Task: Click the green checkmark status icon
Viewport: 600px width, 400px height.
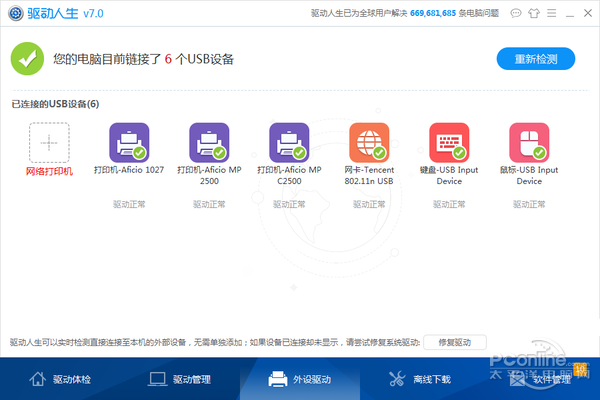Action: pyautogui.click(x=27, y=59)
